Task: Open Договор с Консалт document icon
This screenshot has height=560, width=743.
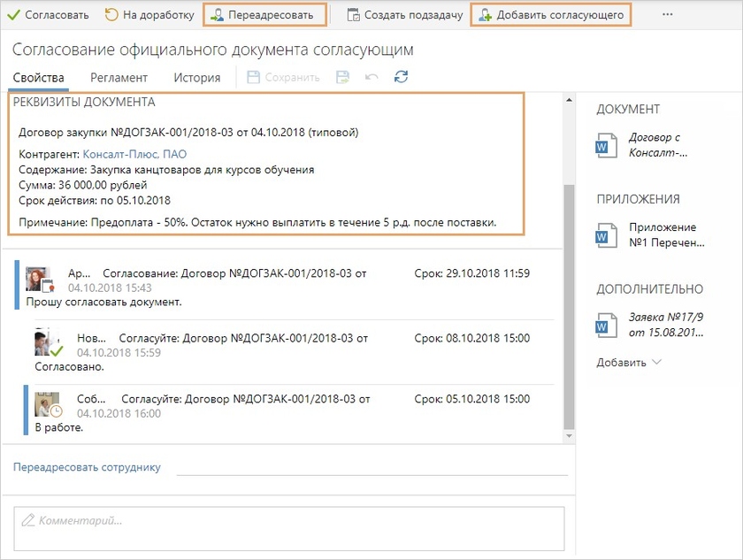Action: (607, 146)
